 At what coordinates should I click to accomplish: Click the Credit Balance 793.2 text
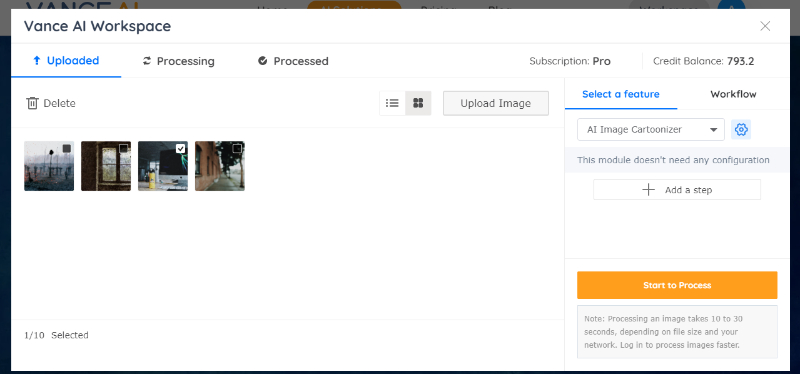(x=704, y=61)
